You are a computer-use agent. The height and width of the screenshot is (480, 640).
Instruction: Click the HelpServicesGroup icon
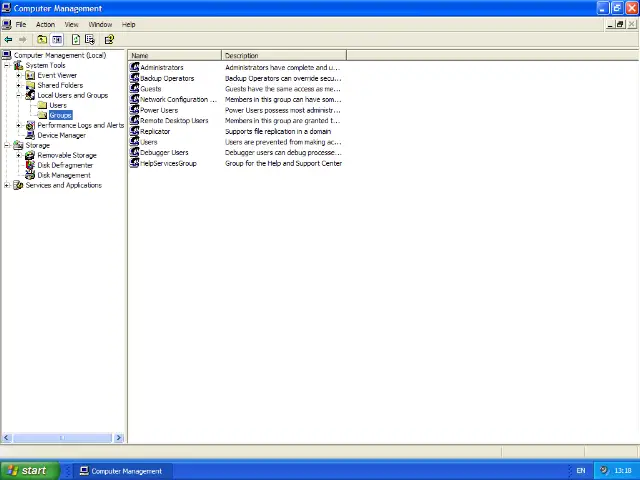pos(134,162)
